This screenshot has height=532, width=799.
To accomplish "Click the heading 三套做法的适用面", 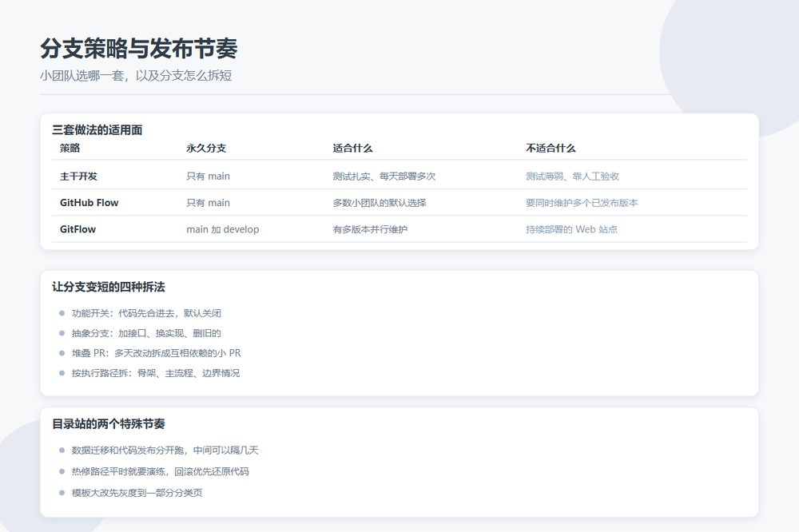I will tap(97, 130).
